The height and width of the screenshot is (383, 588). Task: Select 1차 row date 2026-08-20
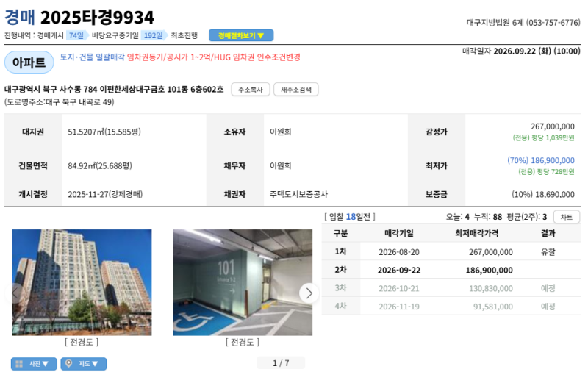[399, 252]
